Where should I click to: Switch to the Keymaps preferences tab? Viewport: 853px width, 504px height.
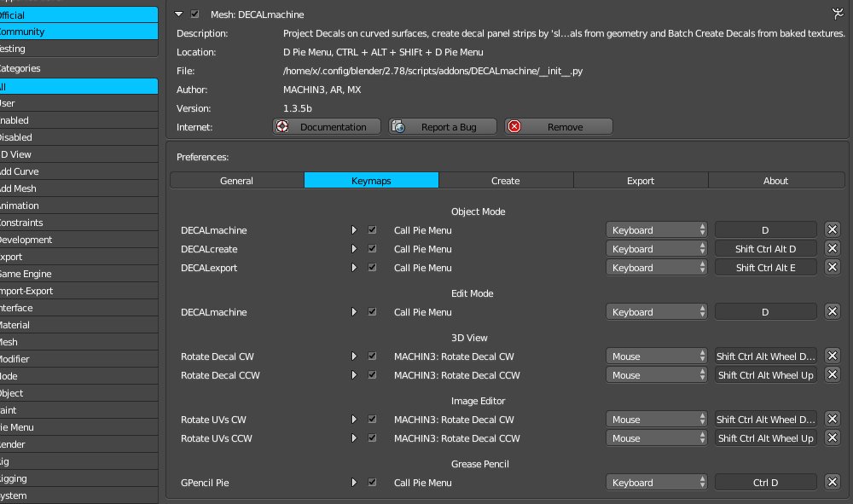(x=371, y=181)
